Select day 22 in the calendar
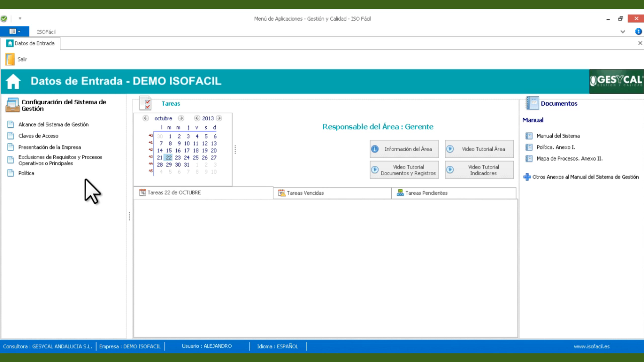Image resolution: width=644 pixels, height=362 pixels. click(168, 157)
